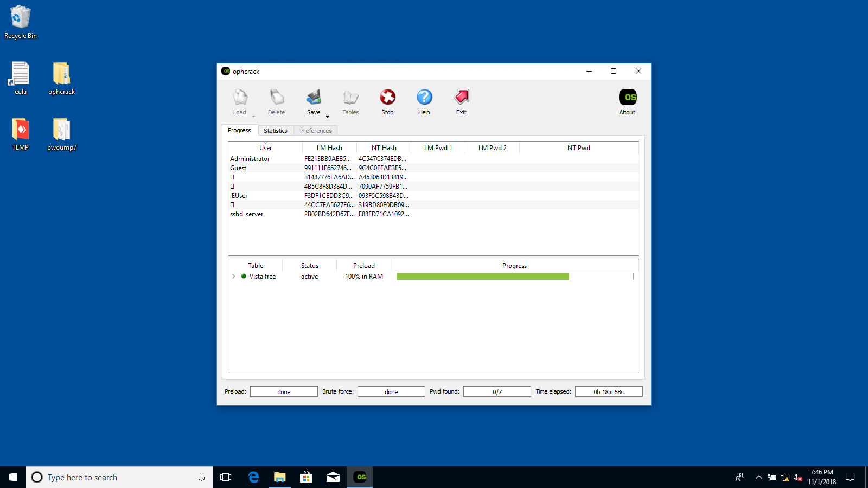
Task: Click the Load toolbar icon
Action: pos(240,98)
